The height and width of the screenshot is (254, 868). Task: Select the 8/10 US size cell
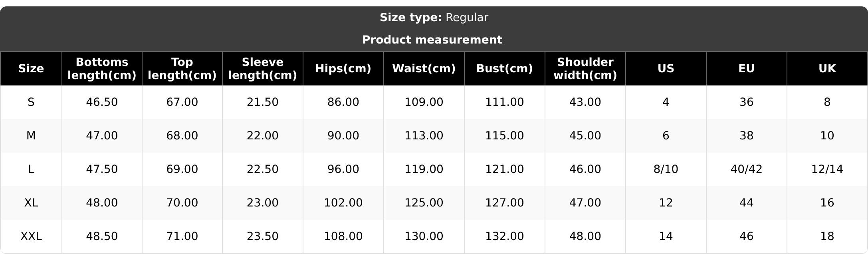666,169
